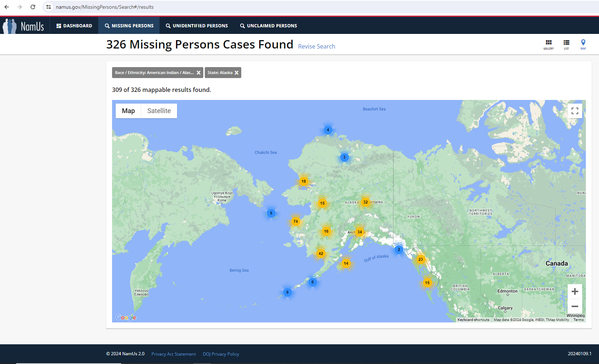Switch to List view icon
The width and height of the screenshot is (599, 364).
[566, 44]
